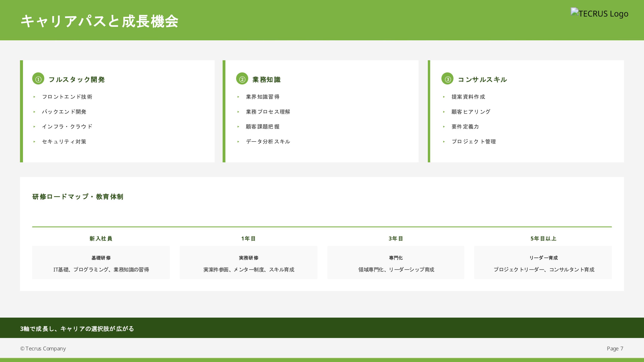Click the TECRUS Logo image
The width and height of the screenshot is (644, 362).
pyautogui.click(x=599, y=14)
